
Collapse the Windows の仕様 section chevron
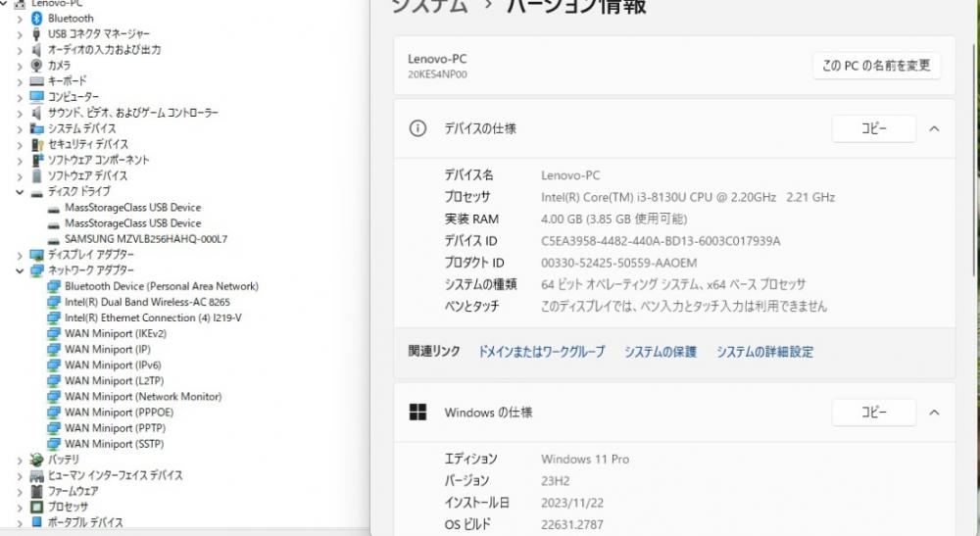[x=934, y=413]
